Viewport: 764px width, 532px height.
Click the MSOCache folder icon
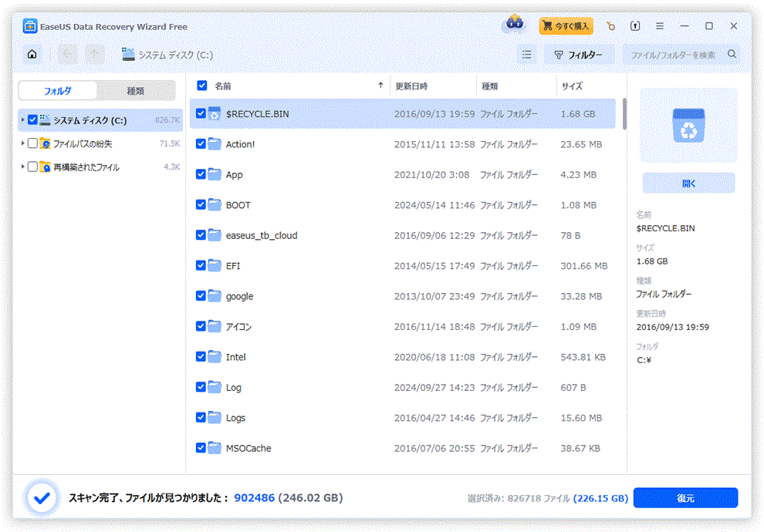pos(215,448)
